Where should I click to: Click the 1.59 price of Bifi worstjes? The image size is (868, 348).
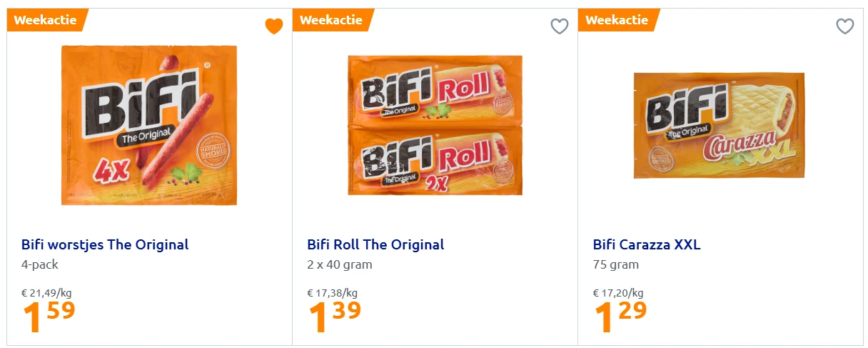pos(49,317)
